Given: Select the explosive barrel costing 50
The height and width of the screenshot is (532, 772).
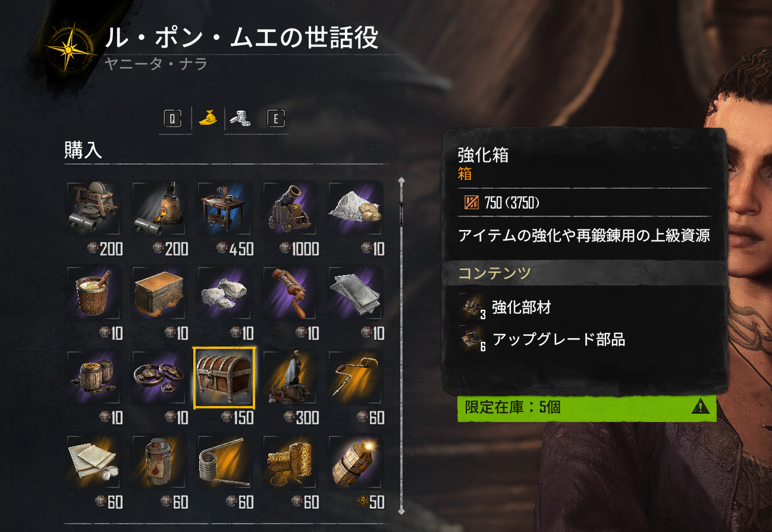Looking at the screenshot, I should pyautogui.click(x=355, y=462).
